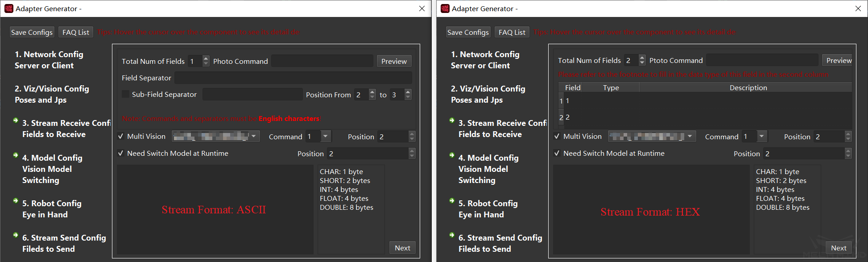Image resolution: width=868 pixels, height=262 pixels.
Task: Click Multi Vision Position stepper, left window
Action: coord(412,137)
